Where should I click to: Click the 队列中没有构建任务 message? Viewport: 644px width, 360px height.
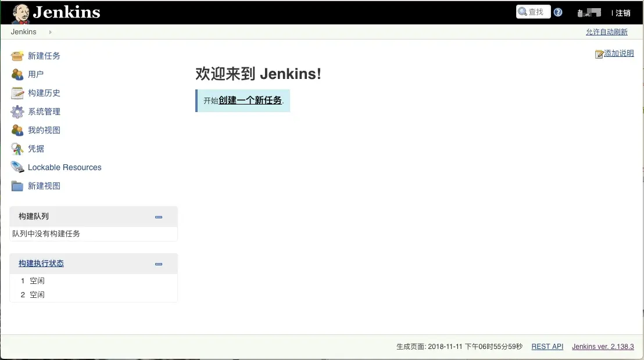coord(46,233)
